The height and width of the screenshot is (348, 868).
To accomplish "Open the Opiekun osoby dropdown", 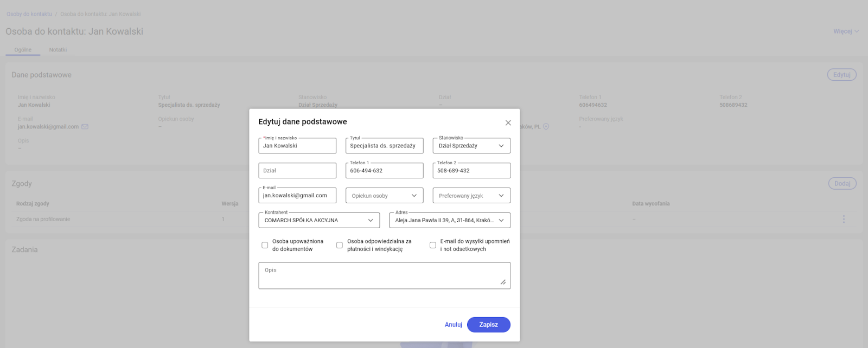I will 414,196.
